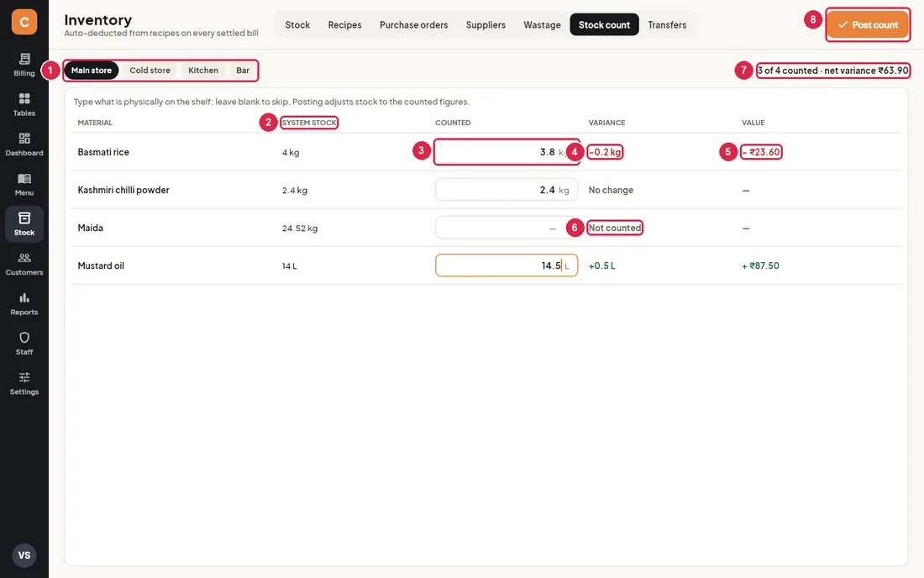
Task: Click the Maida material name
Action: (x=90, y=228)
